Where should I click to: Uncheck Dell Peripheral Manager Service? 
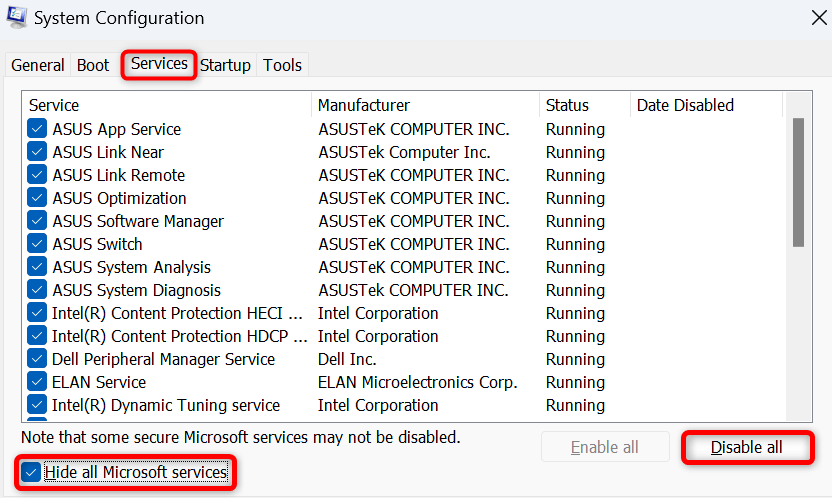point(37,359)
